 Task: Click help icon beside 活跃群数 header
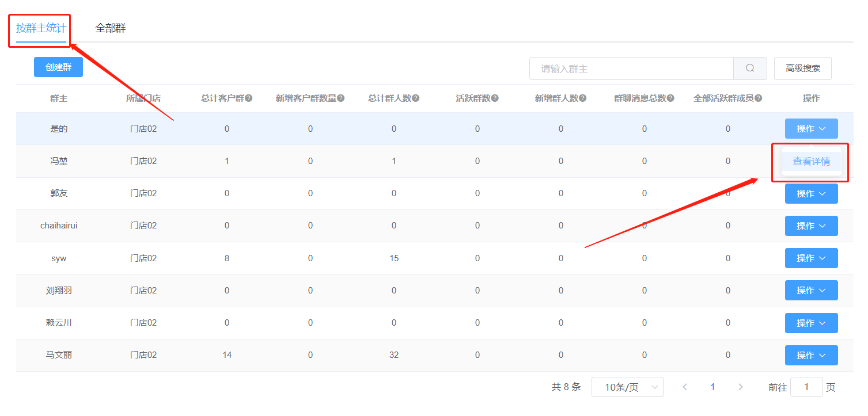click(495, 98)
